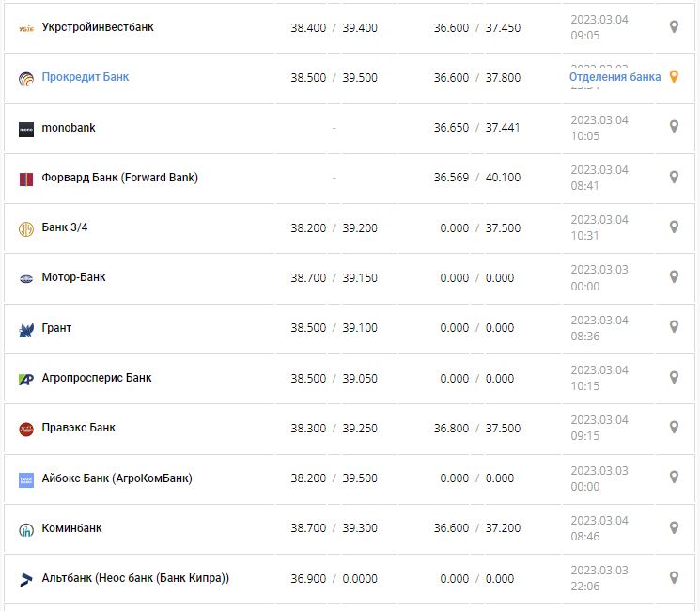Click the monobank logo icon
The image size is (700, 611).
[x=26, y=129]
